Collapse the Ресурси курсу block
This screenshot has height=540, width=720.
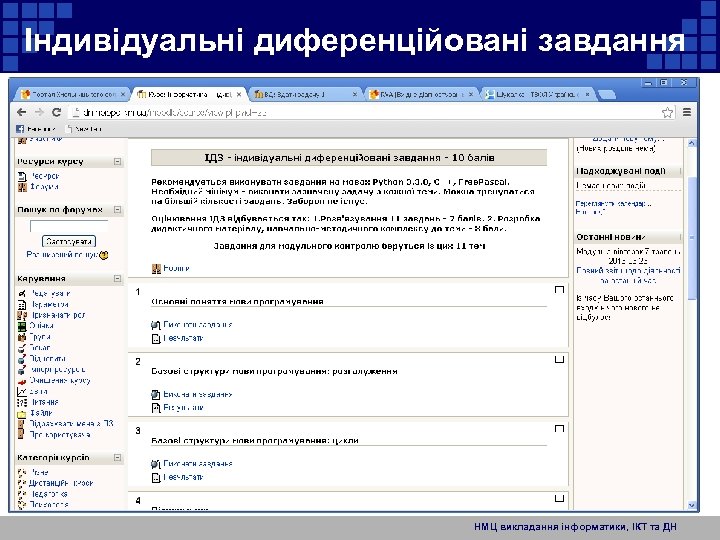click(x=118, y=162)
